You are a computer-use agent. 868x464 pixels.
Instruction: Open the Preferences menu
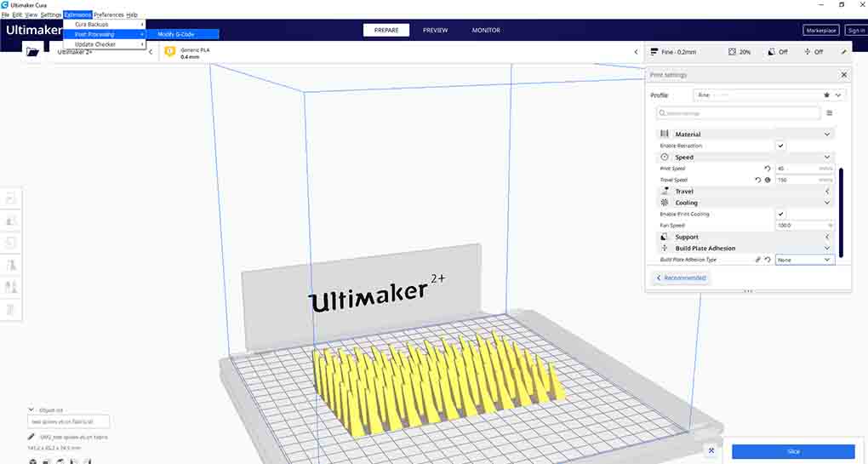[109, 15]
